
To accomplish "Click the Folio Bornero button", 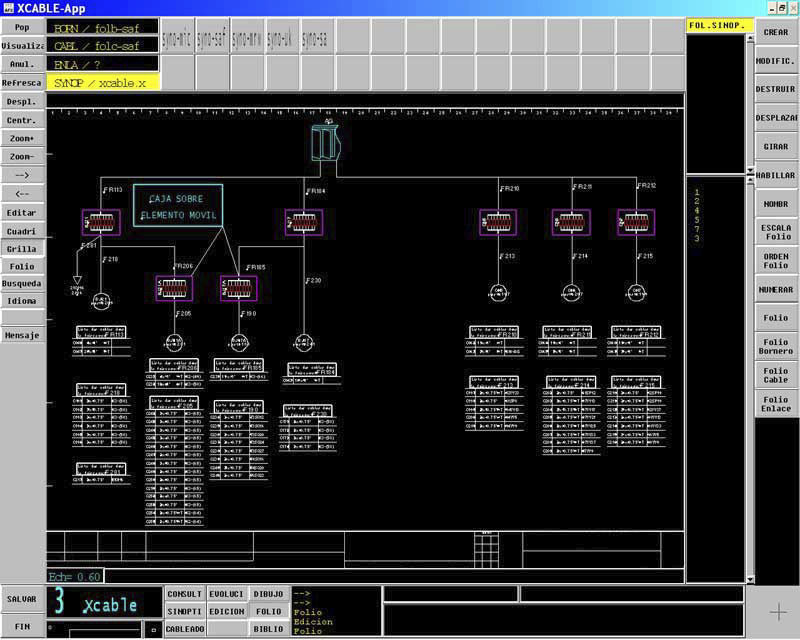I will [776, 347].
